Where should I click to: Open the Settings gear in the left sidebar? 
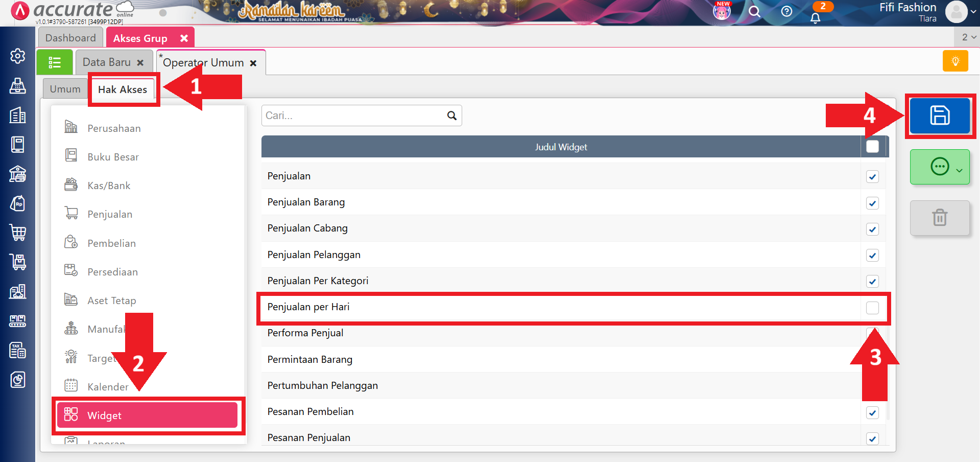click(17, 57)
